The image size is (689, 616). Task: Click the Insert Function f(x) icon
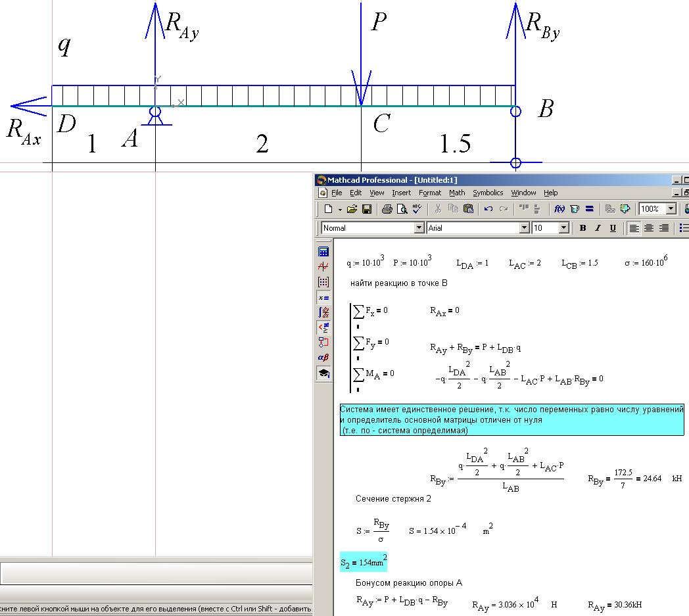tap(559, 209)
